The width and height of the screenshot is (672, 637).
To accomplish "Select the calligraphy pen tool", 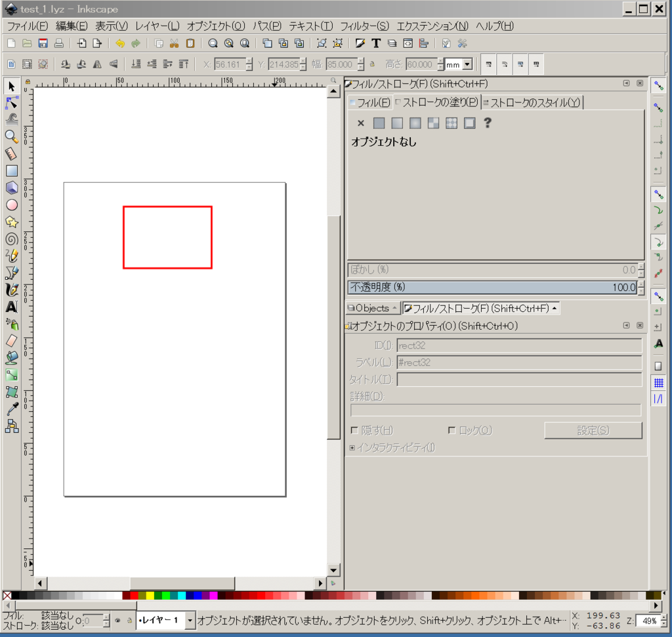I will (x=12, y=290).
